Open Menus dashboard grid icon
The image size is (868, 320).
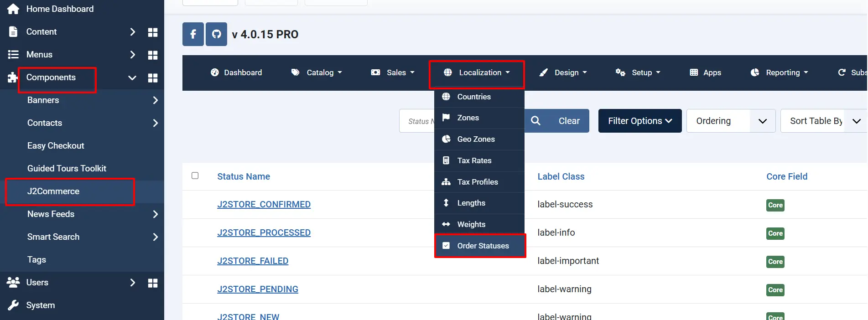coord(153,55)
